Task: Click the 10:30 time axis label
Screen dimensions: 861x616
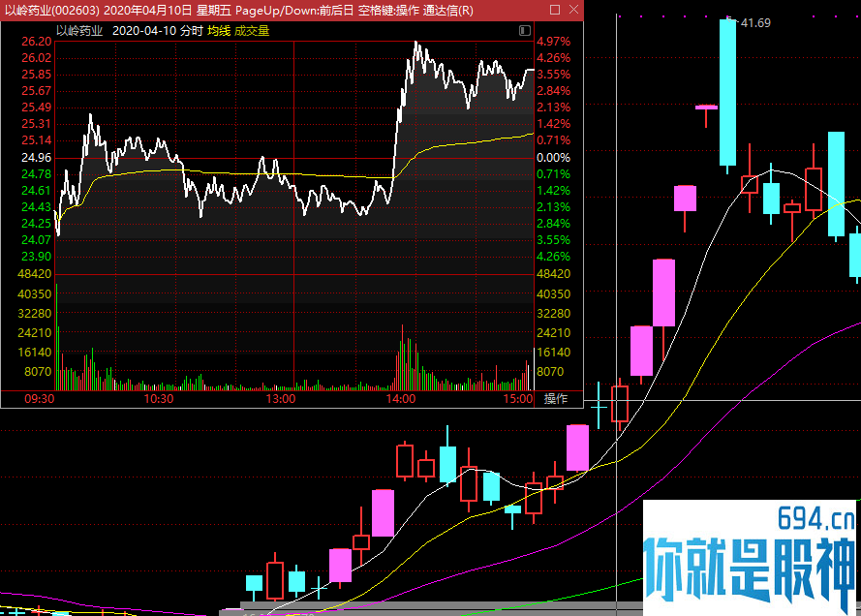Action: pyautogui.click(x=159, y=399)
